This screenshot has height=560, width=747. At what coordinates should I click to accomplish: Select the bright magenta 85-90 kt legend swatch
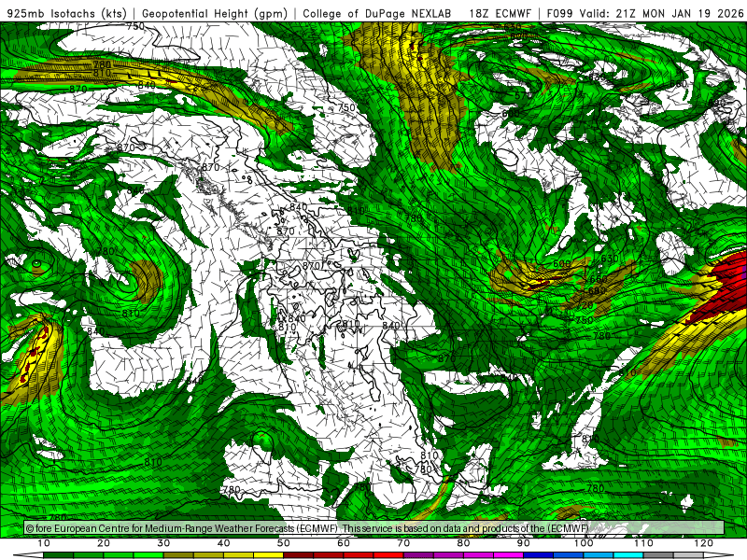pos(508,555)
